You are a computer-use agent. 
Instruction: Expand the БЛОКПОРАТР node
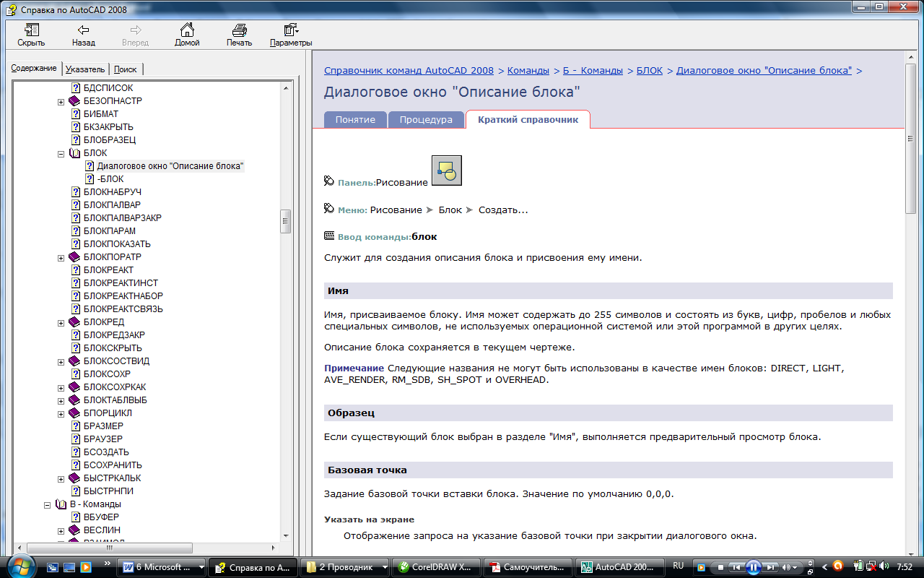point(61,257)
